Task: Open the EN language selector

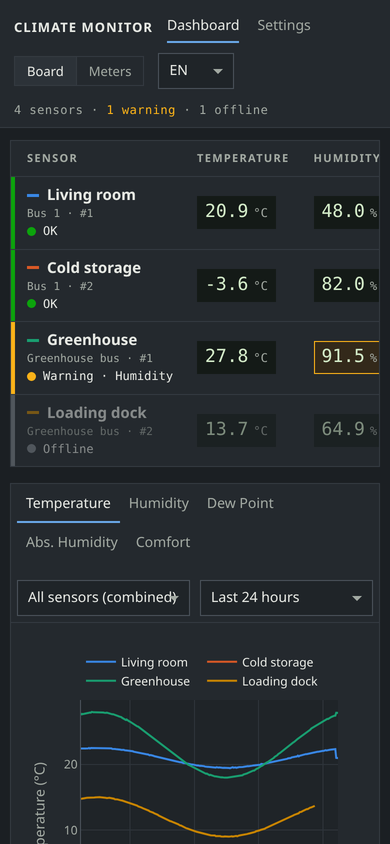Action: [196, 71]
